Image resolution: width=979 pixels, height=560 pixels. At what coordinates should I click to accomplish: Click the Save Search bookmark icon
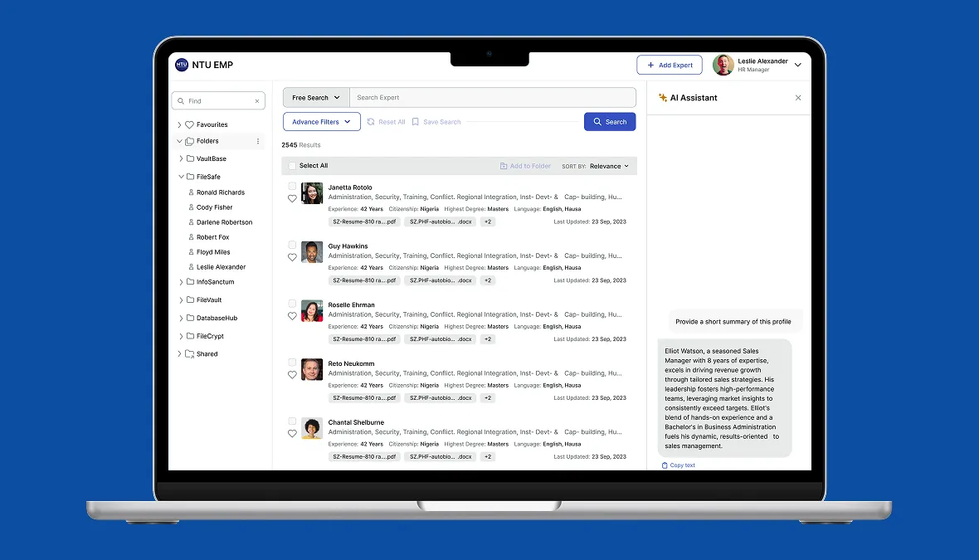(x=415, y=122)
